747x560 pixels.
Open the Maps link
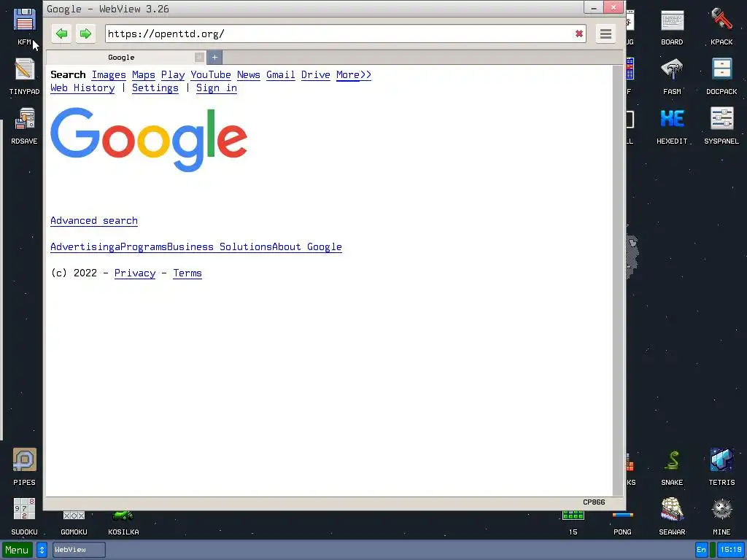pyautogui.click(x=144, y=75)
